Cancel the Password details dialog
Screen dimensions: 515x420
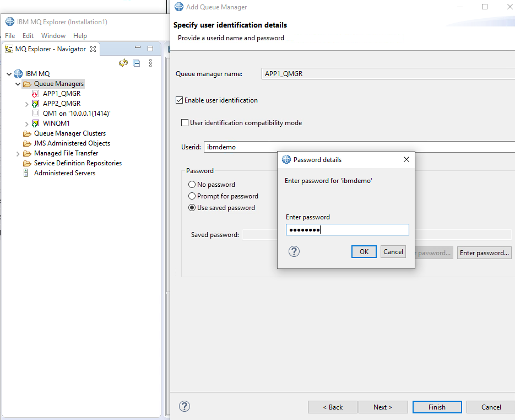pyautogui.click(x=393, y=252)
